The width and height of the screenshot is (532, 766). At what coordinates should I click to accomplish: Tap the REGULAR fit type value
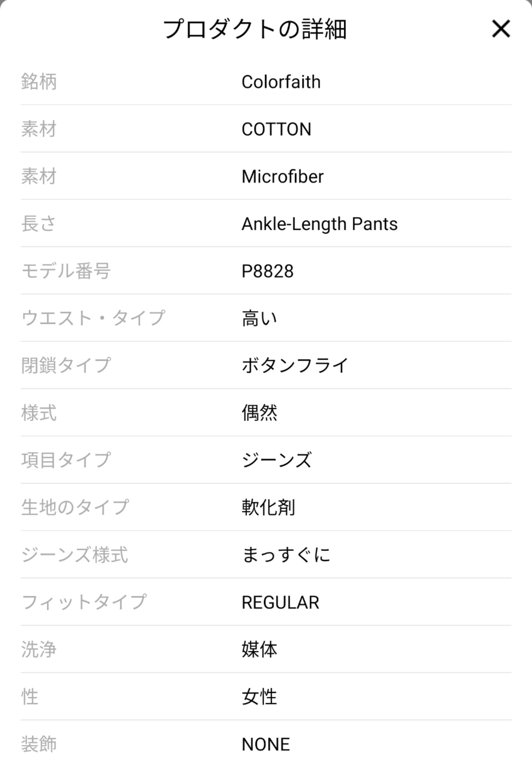coord(280,603)
